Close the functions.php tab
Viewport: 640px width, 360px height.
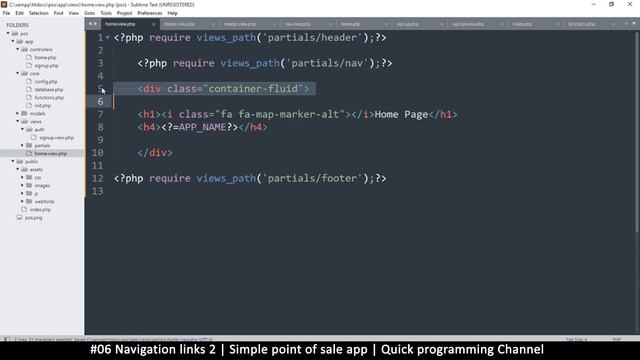coord(613,24)
